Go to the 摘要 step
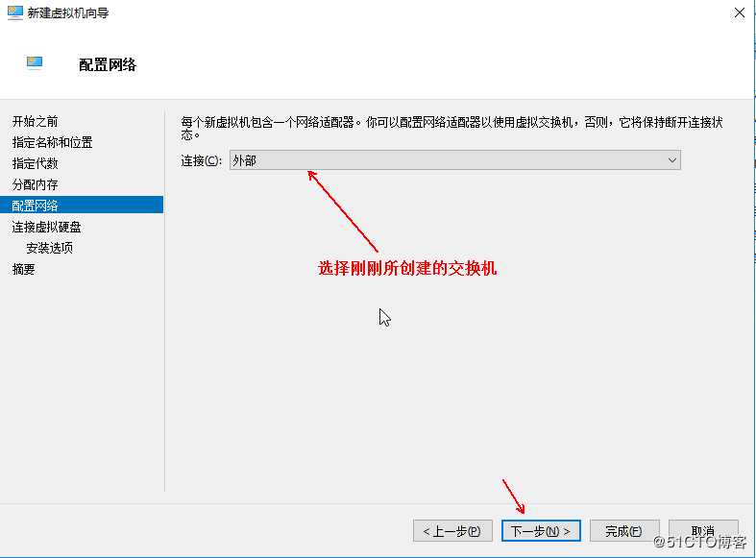This screenshot has height=558, width=756. [23, 269]
